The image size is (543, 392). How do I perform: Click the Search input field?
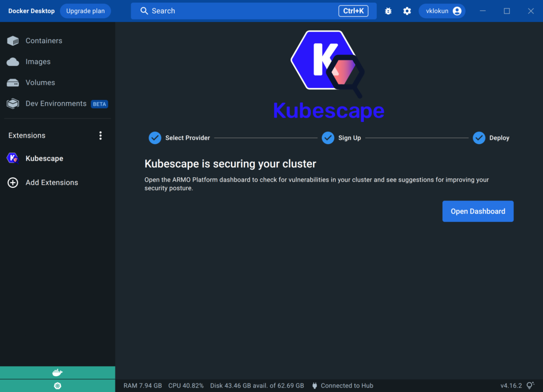(x=247, y=11)
